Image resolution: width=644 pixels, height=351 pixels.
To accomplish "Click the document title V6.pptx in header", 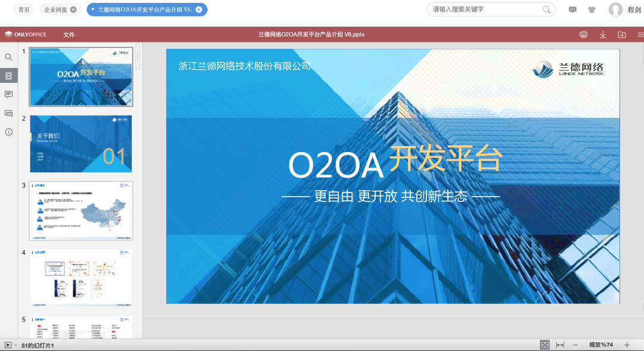I will [x=311, y=35].
